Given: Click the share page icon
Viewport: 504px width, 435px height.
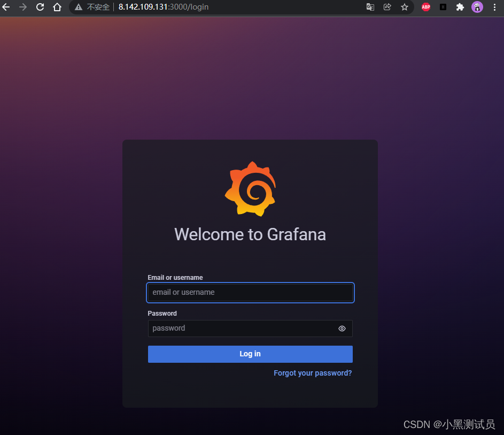Looking at the screenshot, I should 387,7.
